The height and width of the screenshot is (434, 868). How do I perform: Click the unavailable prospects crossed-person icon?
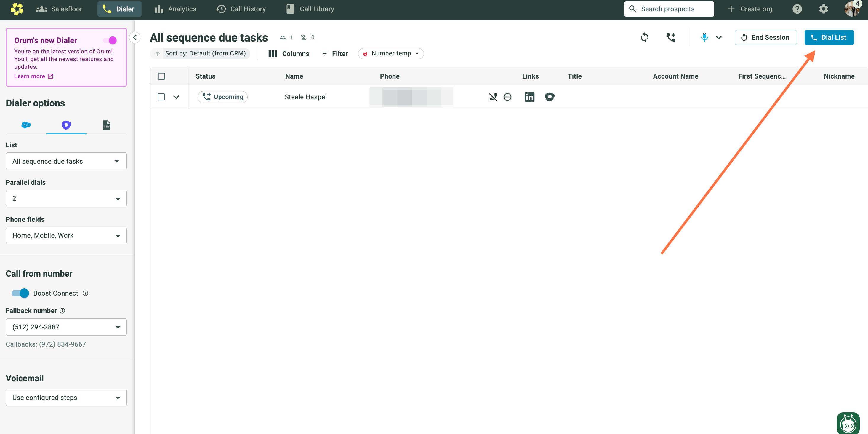click(304, 37)
